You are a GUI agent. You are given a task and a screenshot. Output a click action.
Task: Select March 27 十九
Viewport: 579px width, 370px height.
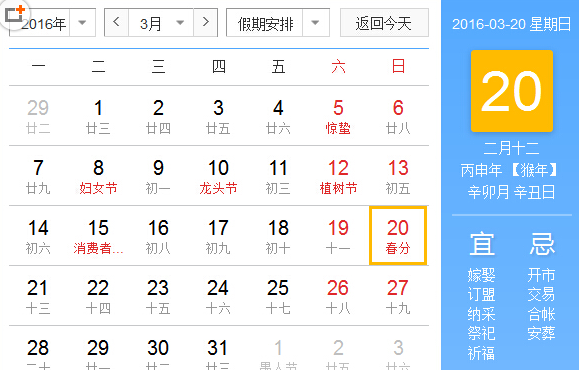[x=398, y=297]
